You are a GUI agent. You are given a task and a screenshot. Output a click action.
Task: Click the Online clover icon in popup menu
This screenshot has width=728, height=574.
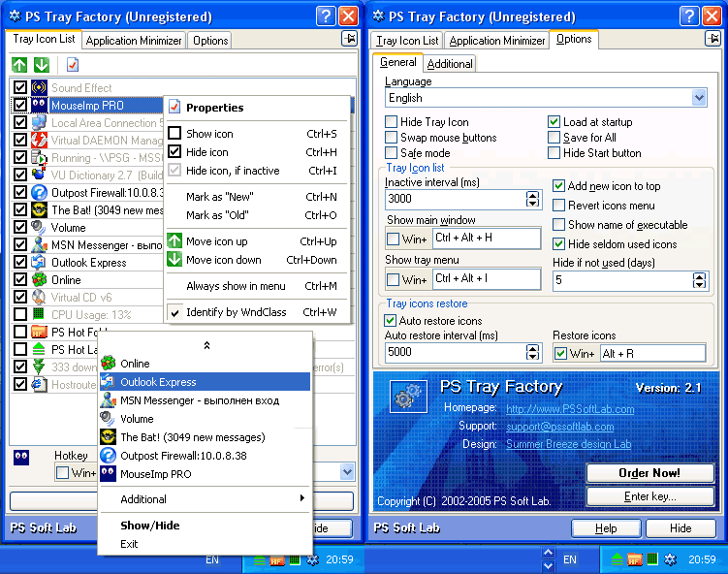[x=109, y=364]
